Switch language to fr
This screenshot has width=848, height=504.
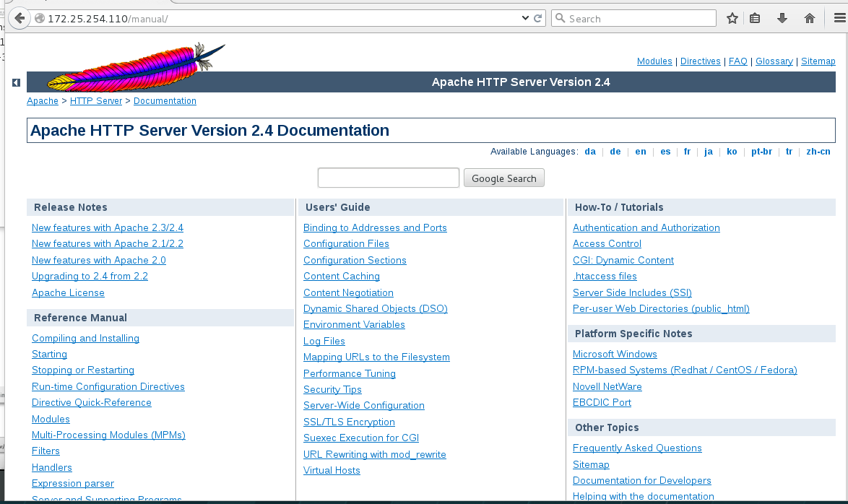coord(687,152)
